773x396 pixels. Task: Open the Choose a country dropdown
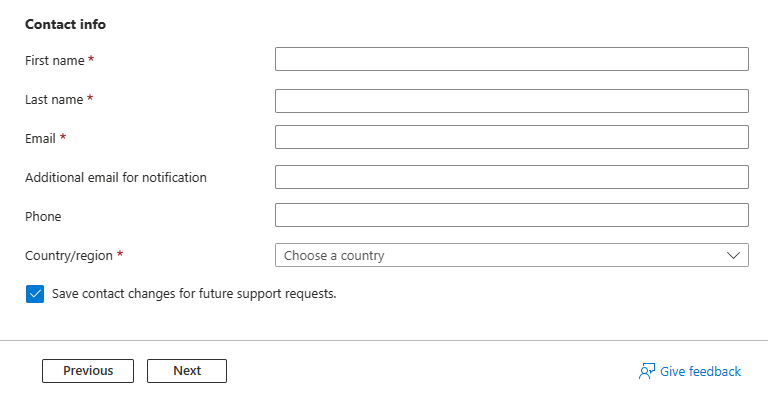[512, 255]
